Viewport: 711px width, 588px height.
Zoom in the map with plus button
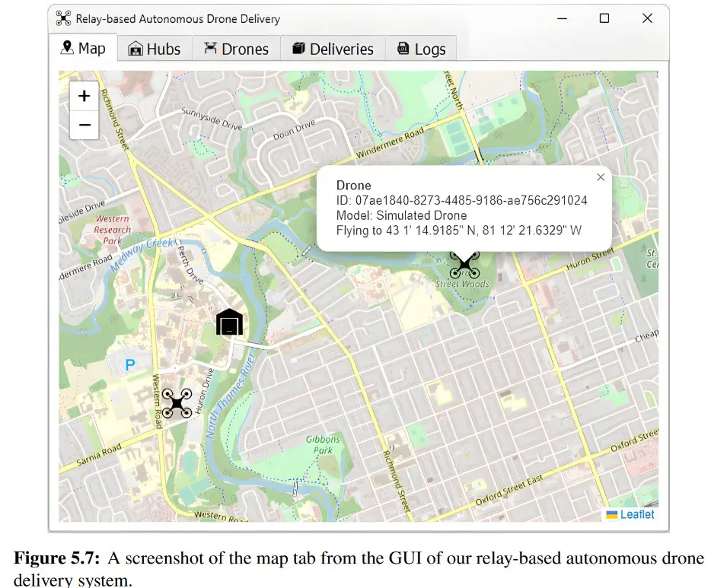[x=84, y=96]
